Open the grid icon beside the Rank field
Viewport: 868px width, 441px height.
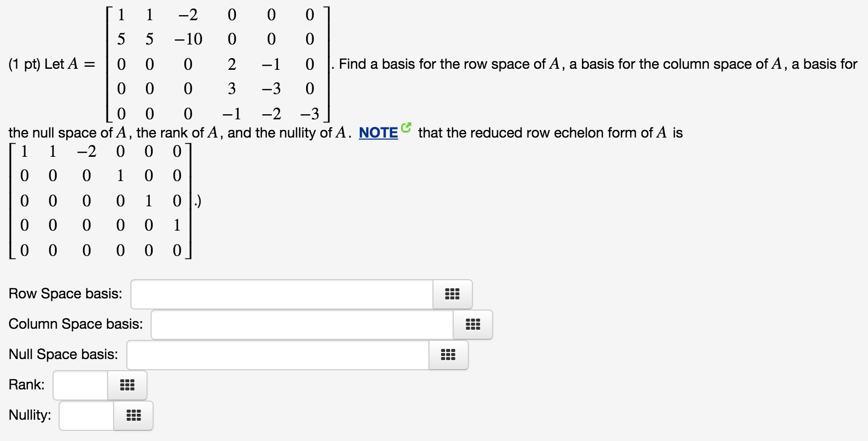(127, 385)
